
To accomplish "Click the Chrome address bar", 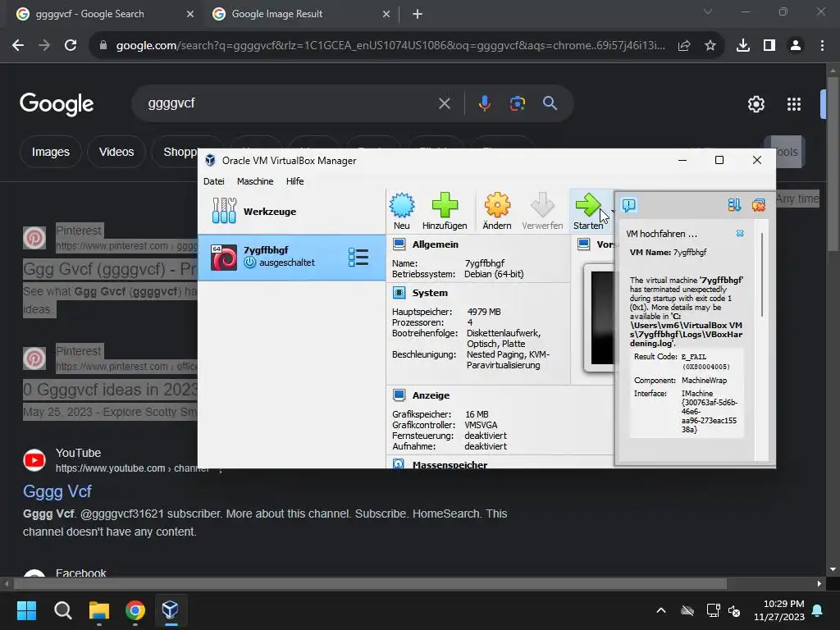I will [390, 46].
